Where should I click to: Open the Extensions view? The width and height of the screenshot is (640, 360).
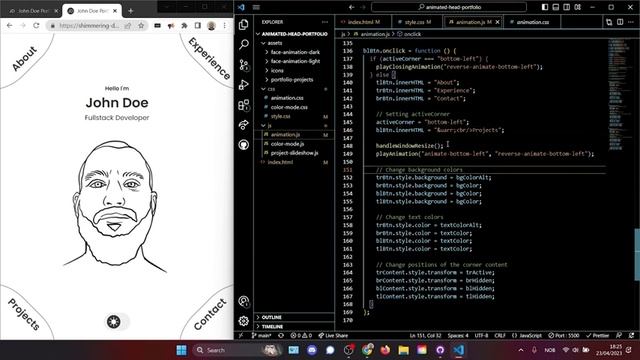(x=244, y=105)
